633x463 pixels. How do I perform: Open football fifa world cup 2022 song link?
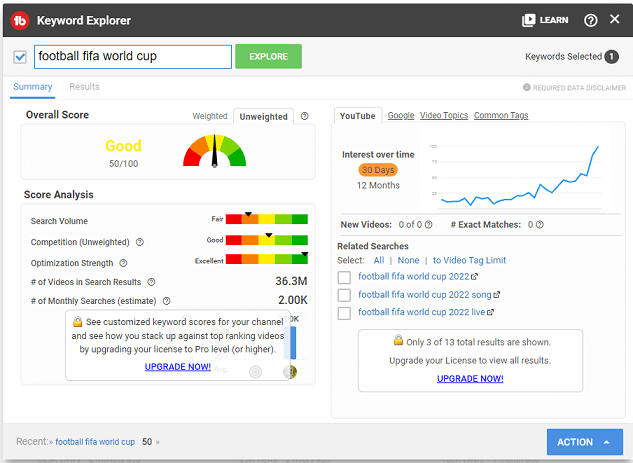[425, 295]
